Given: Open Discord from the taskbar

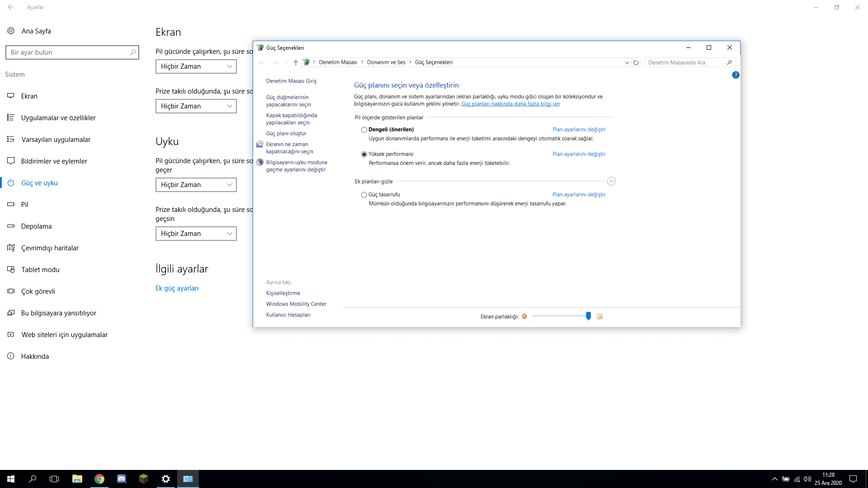Looking at the screenshot, I should [x=122, y=479].
